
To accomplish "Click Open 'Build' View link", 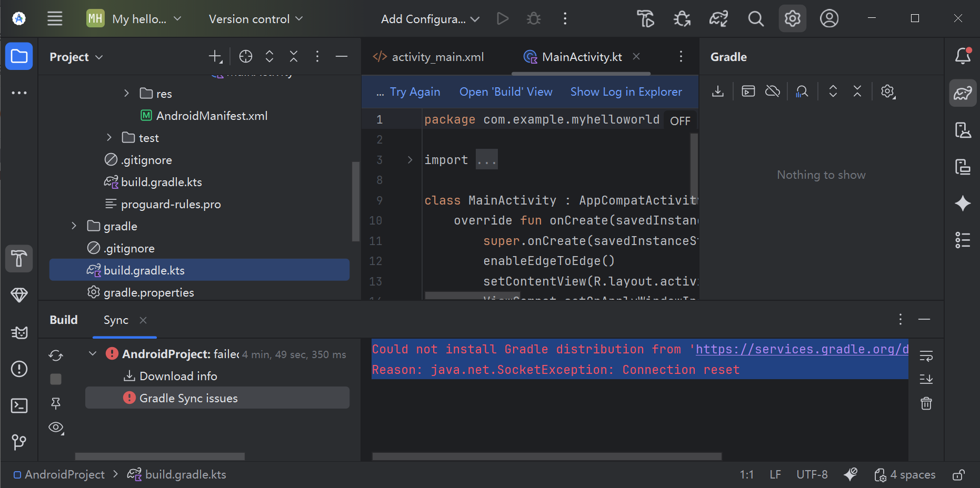I will point(506,92).
